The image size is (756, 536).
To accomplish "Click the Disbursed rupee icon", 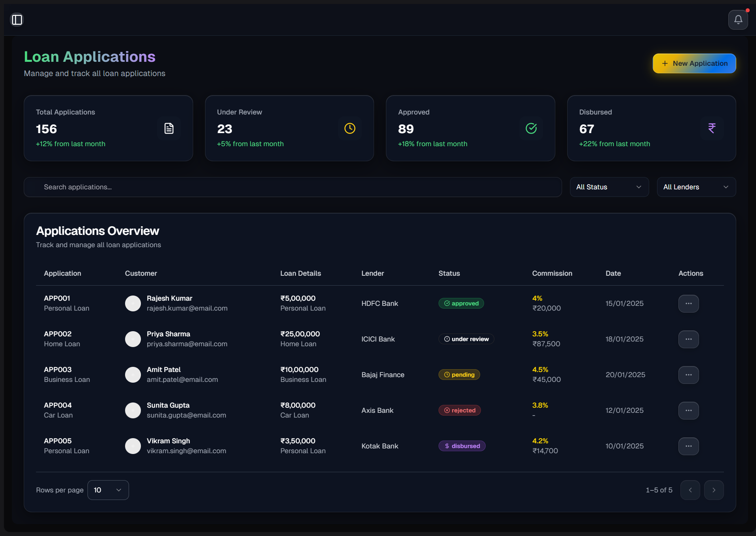I will click(x=712, y=128).
